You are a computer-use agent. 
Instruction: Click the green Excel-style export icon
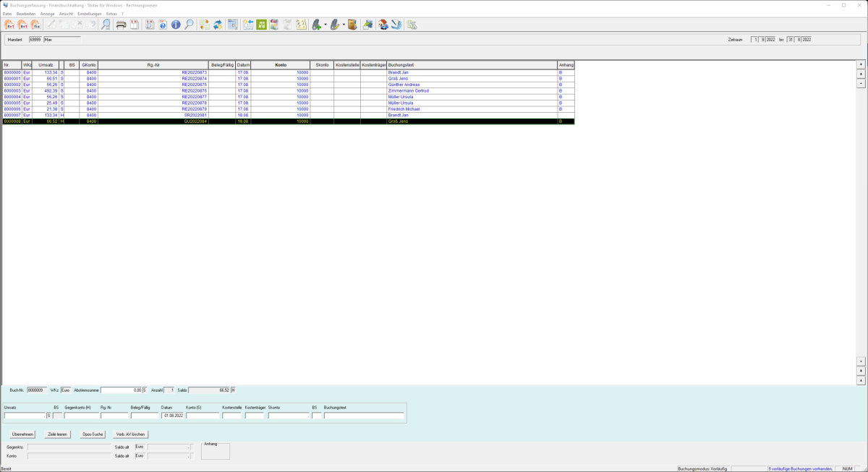(261, 25)
